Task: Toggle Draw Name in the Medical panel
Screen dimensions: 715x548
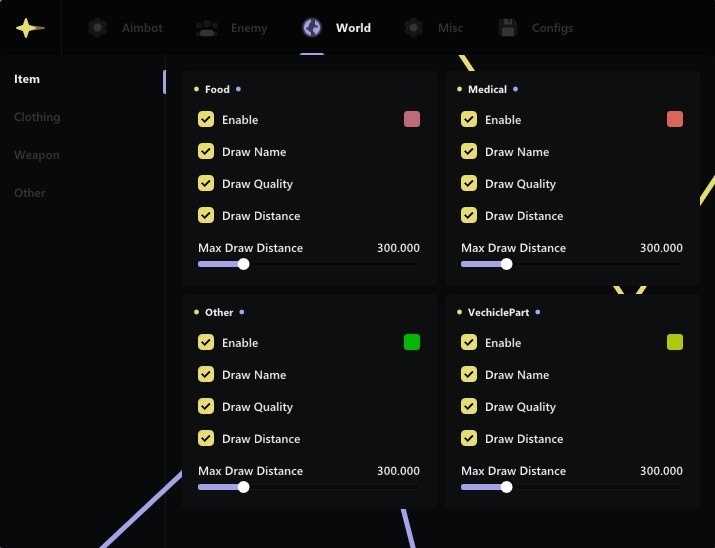Action: click(469, 152)
